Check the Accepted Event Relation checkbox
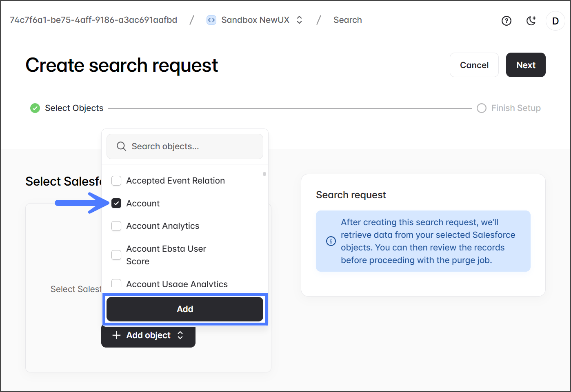This screenshot has width=571, height=392. [x=116, y=181]
